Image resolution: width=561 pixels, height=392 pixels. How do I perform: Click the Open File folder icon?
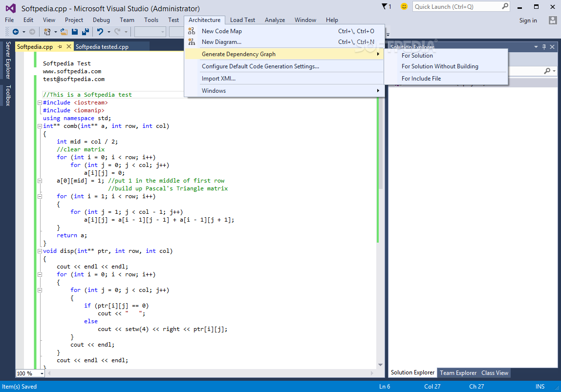(64, 32)
